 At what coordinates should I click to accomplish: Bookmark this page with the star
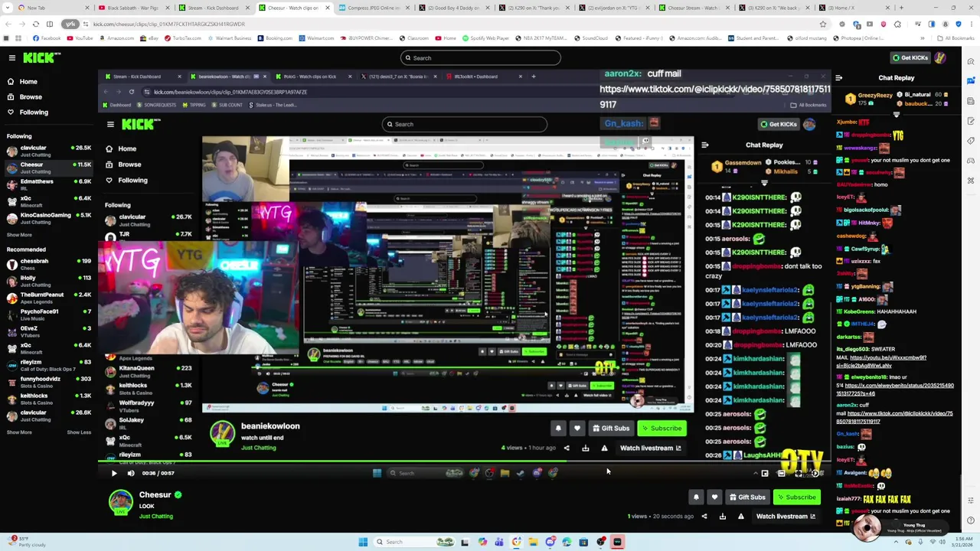(822, 24)
